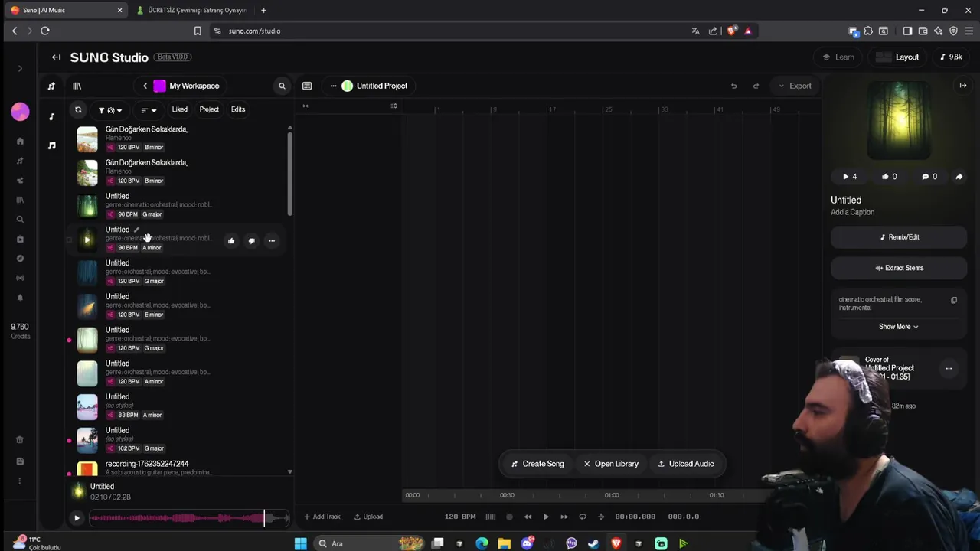The width and height of the screenshot is (980, 551).
Task: Toggle the metronome icon next to 120 BPM
Action: 491,517
